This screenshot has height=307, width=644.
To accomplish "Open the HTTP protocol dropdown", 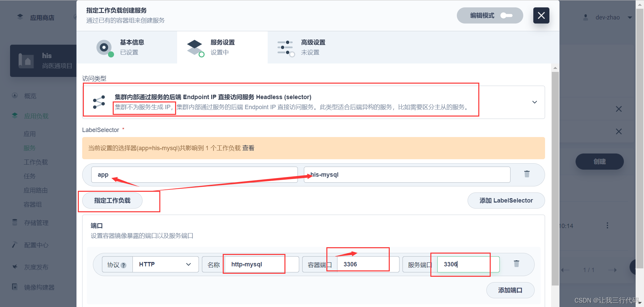I will tap(166, 264).
